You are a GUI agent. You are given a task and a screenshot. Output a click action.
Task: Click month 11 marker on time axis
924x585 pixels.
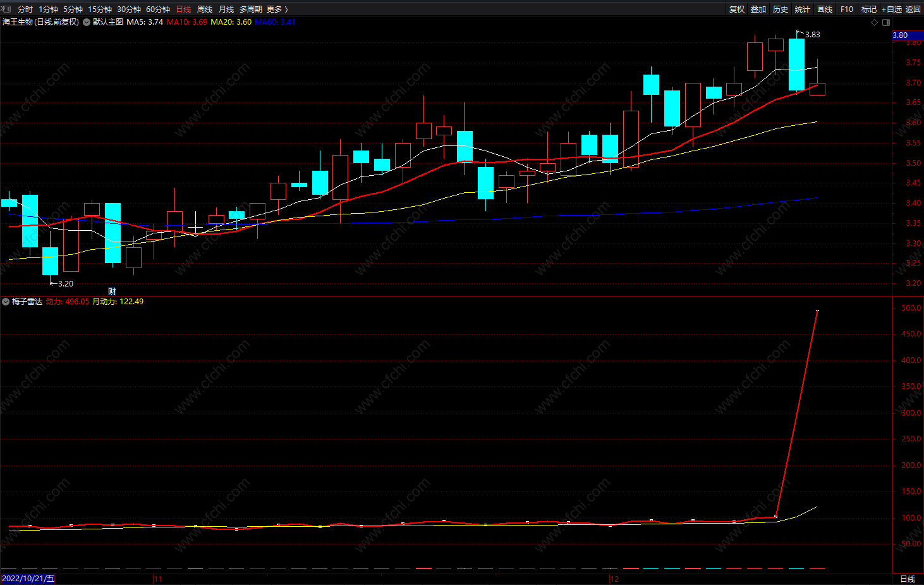pos(158,579)
